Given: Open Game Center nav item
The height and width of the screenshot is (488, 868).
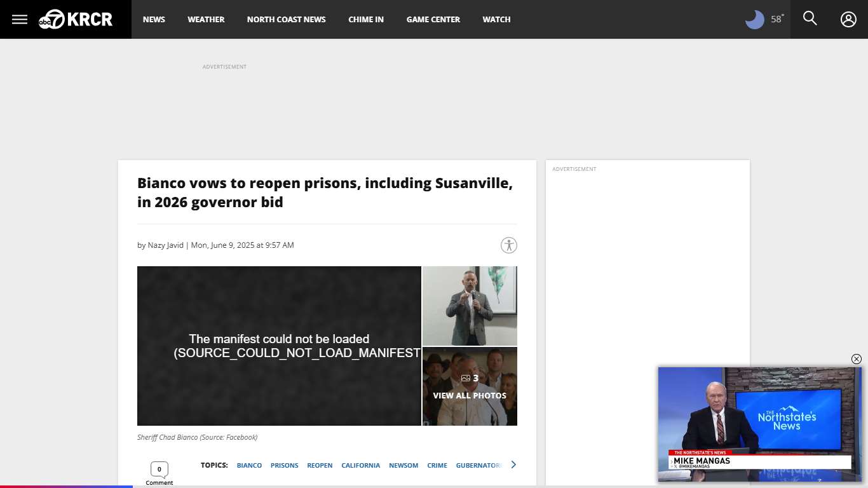Looking at the screenshot, I should 433,20.
